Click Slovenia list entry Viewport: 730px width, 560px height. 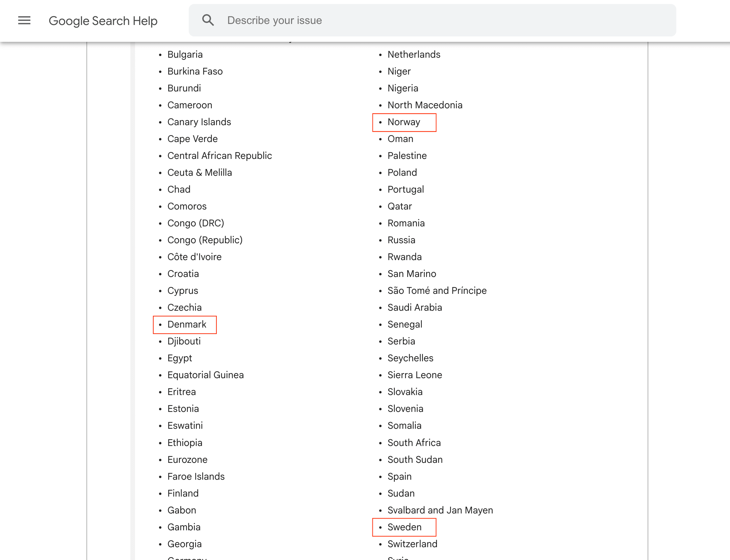pos(405,409)
